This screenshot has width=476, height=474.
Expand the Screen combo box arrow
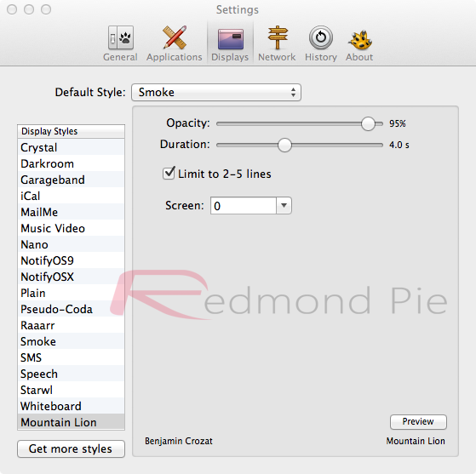coord(284,205)
